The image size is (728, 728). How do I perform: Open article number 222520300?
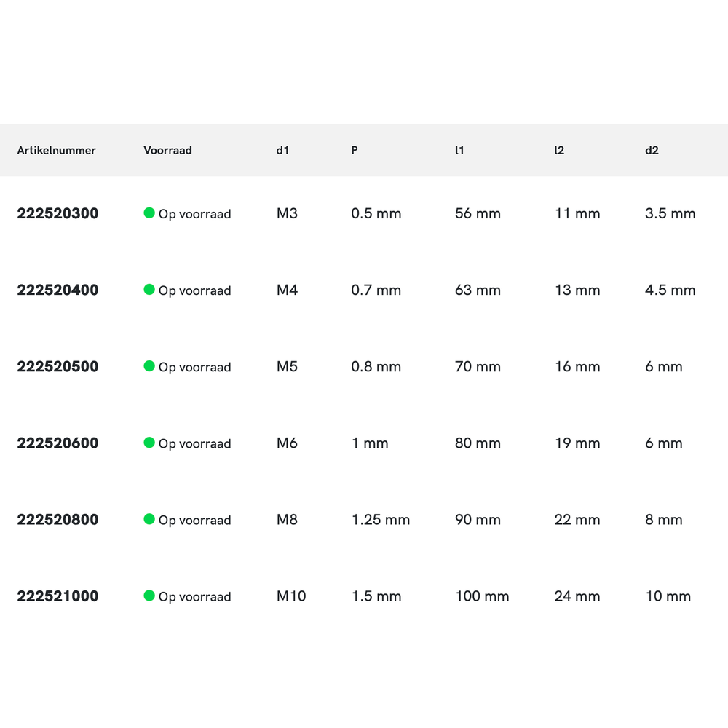pyautogui.click(x=58, y=213)
